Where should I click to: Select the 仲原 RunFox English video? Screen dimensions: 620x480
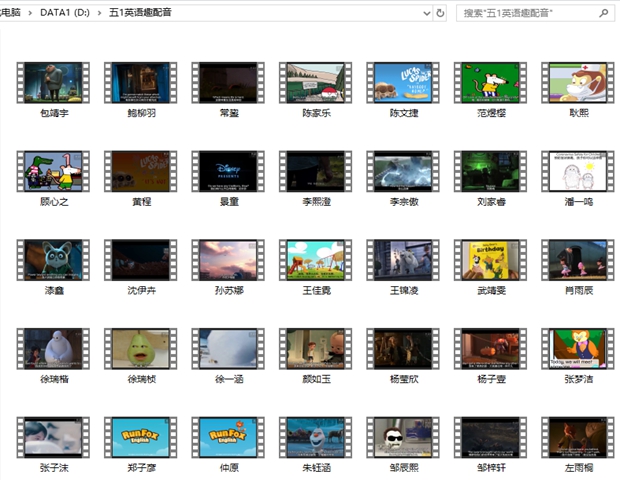click(228, 437)
